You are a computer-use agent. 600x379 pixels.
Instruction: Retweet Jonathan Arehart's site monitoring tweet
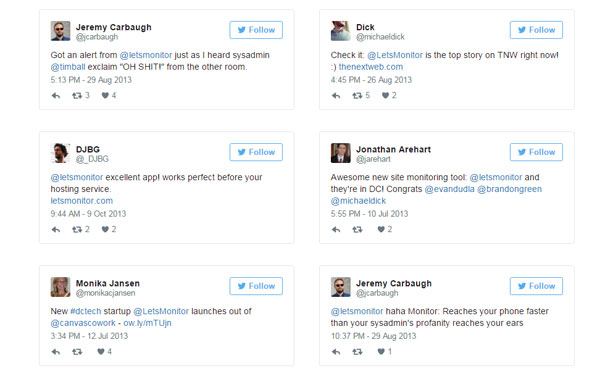[357, 229]
